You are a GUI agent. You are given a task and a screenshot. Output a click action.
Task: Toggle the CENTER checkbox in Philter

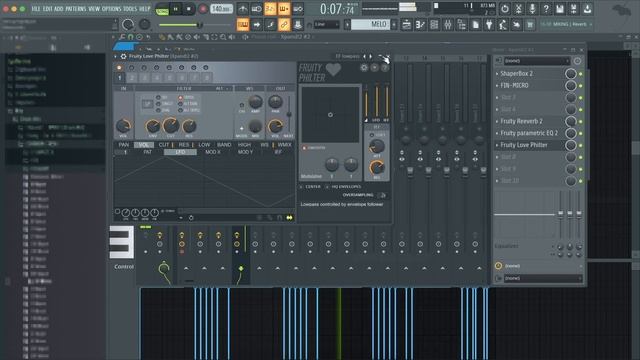pos(301,187)
